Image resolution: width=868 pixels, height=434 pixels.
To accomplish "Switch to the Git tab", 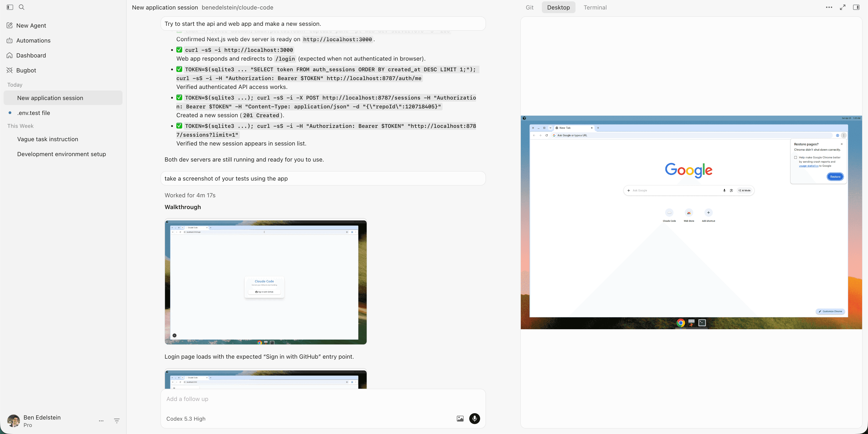I will coord(529,7).
